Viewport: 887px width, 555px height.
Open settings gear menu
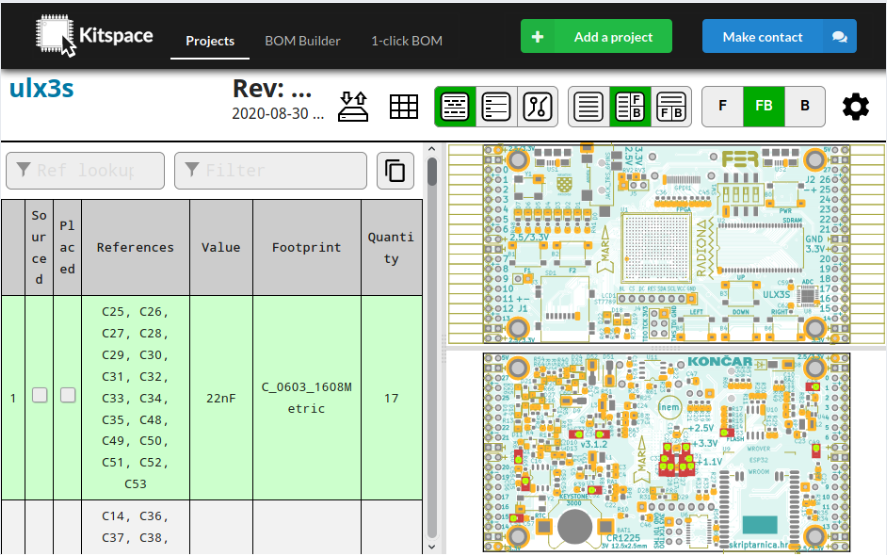(x=855, y=106)
